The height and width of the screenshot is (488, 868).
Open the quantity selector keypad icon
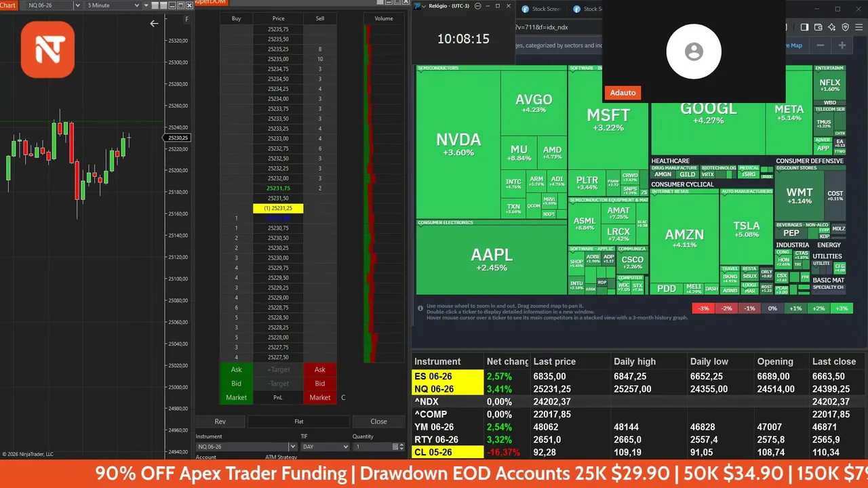tap(395, 447)
